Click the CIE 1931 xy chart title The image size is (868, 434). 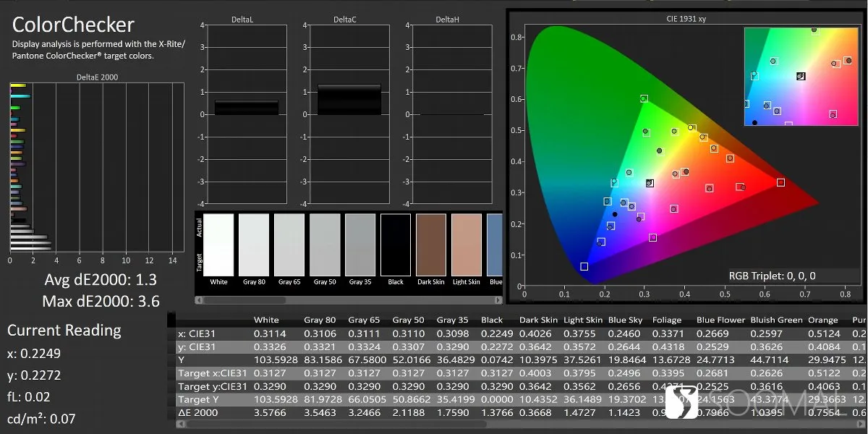click(x=686, y=20)
